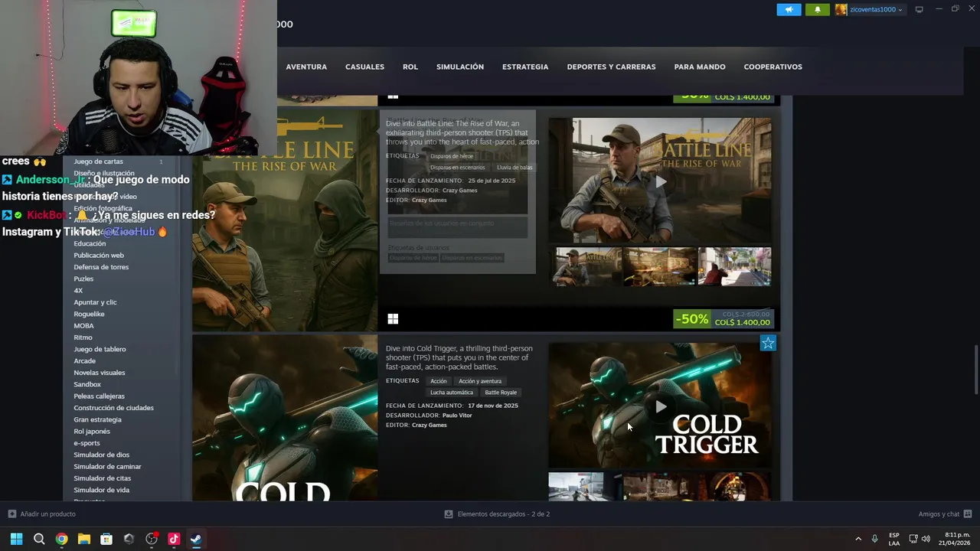This screenshot has width=980, height=551.
Task: Filter by 4X tag
Action: click(78, 291)
